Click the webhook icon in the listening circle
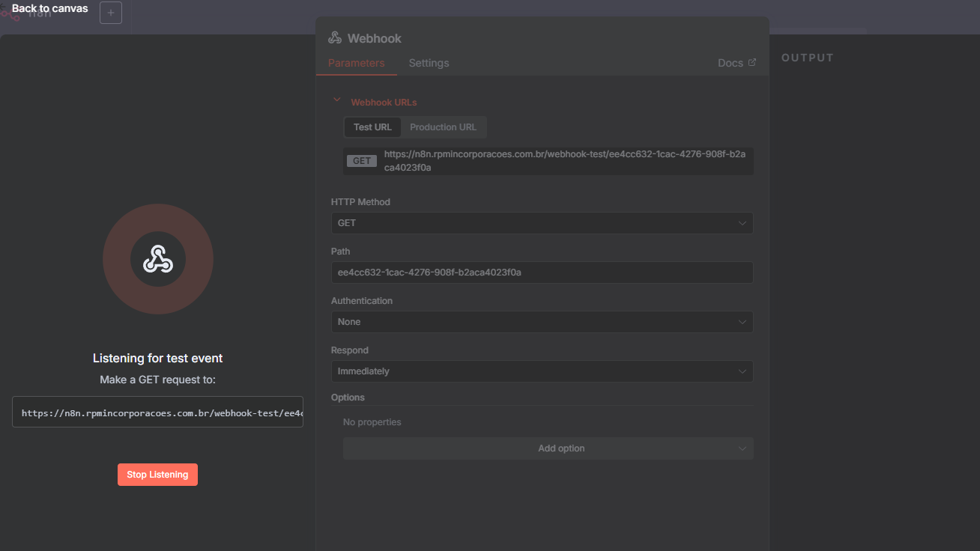Image resolution: width=980 pixels, height=551 pixels. [158, 260]
